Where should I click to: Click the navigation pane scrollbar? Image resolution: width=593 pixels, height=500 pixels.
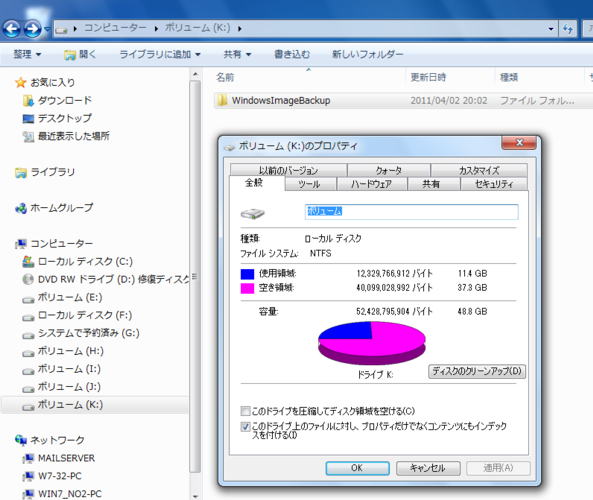[x=195, y=276]
